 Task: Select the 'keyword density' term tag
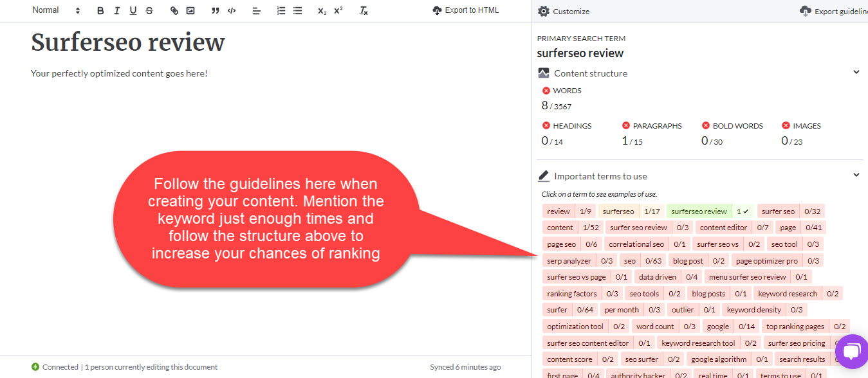pos(764,310)
